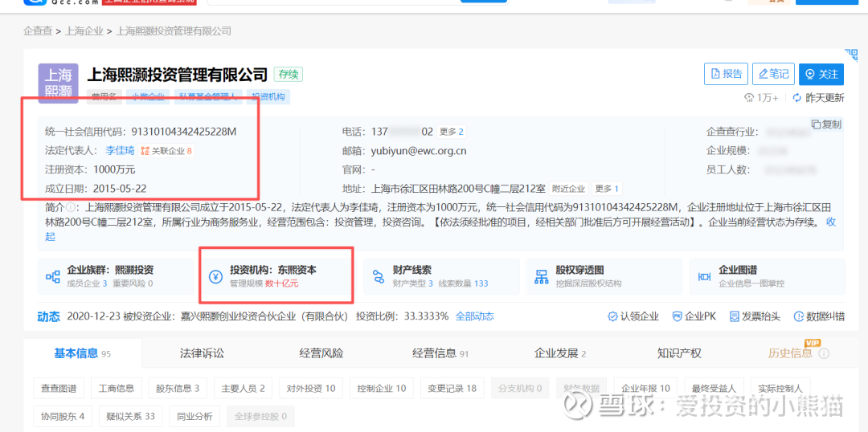Click the yen icon for 投资机构
This screenshot has width=868, height=432.
(x=216, y=276)
